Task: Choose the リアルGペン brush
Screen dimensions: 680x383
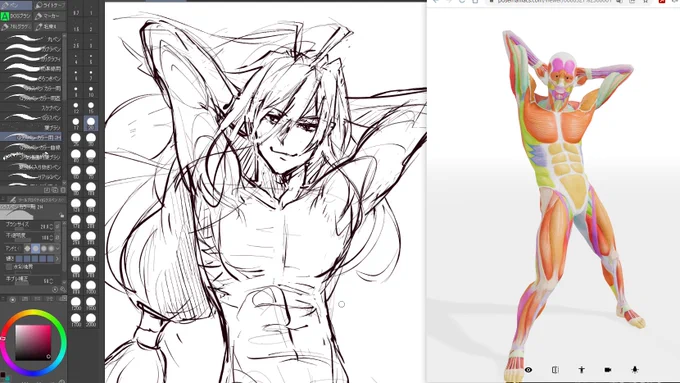Action: [x=31, y=177]
